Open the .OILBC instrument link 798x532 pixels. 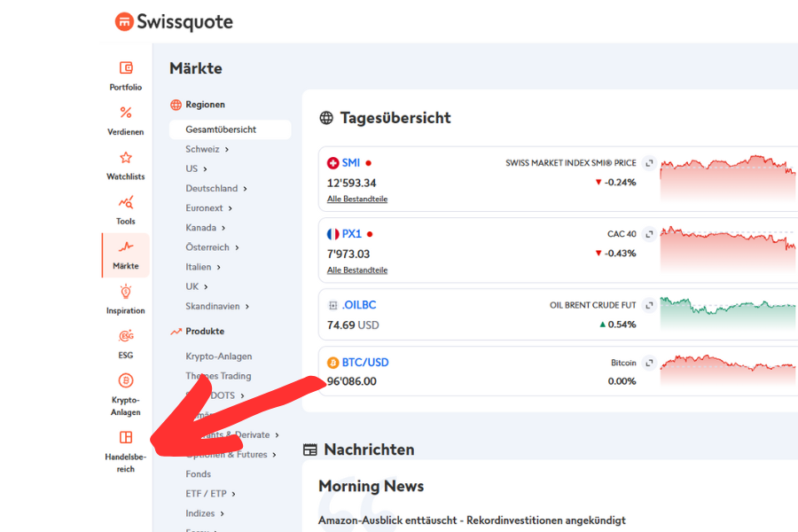[x=359, y=305]
